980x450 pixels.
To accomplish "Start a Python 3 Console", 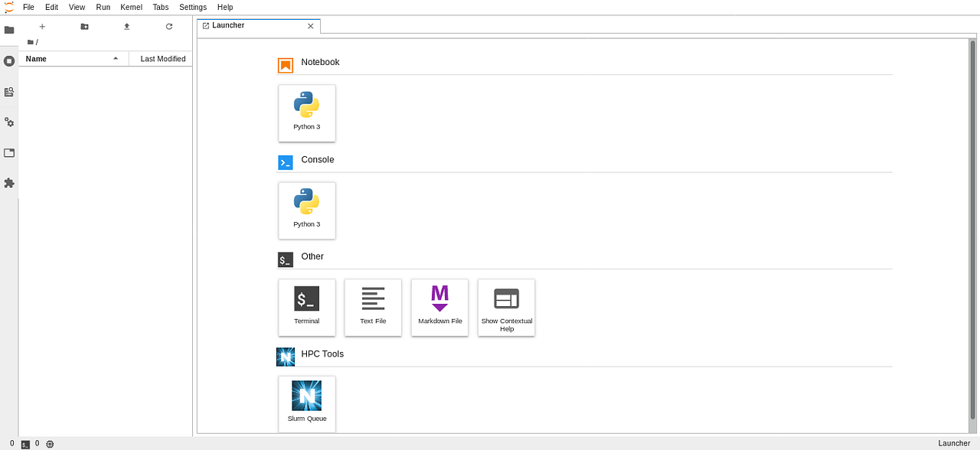I will coord(306,210).
